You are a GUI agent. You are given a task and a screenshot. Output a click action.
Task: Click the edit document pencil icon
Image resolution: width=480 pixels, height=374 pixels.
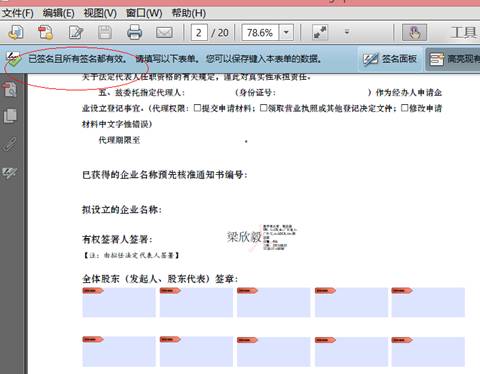76,32
